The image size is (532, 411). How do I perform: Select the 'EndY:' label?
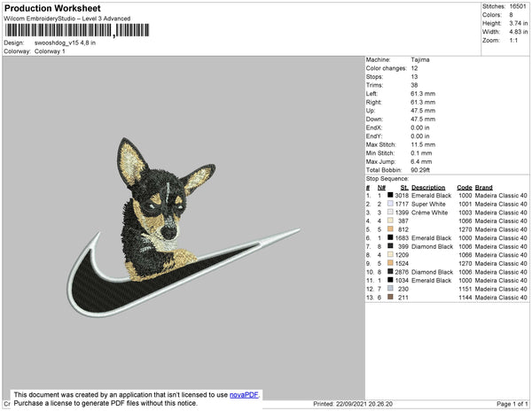374,136
